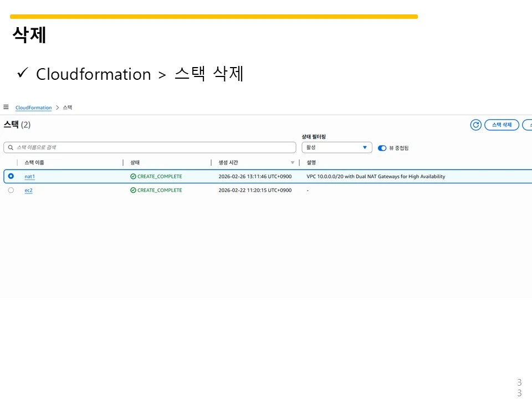Toggle the 뷰 중첩됨 nested view switch
The image size is (532, 399).
382,148
